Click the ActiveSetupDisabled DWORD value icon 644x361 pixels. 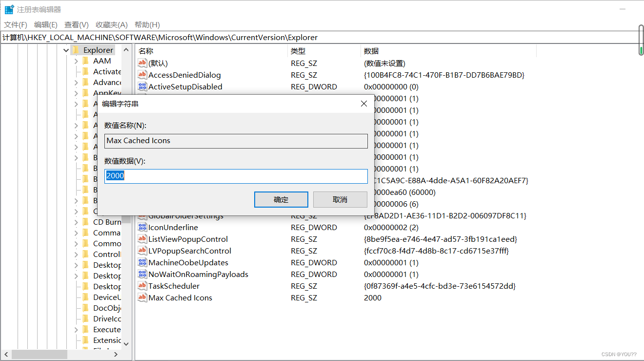click(x=142, y=86)
